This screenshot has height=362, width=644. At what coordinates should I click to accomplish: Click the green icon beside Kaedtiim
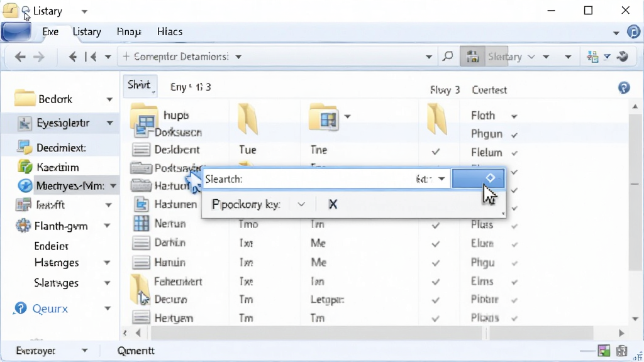click(x=25, y=167)
